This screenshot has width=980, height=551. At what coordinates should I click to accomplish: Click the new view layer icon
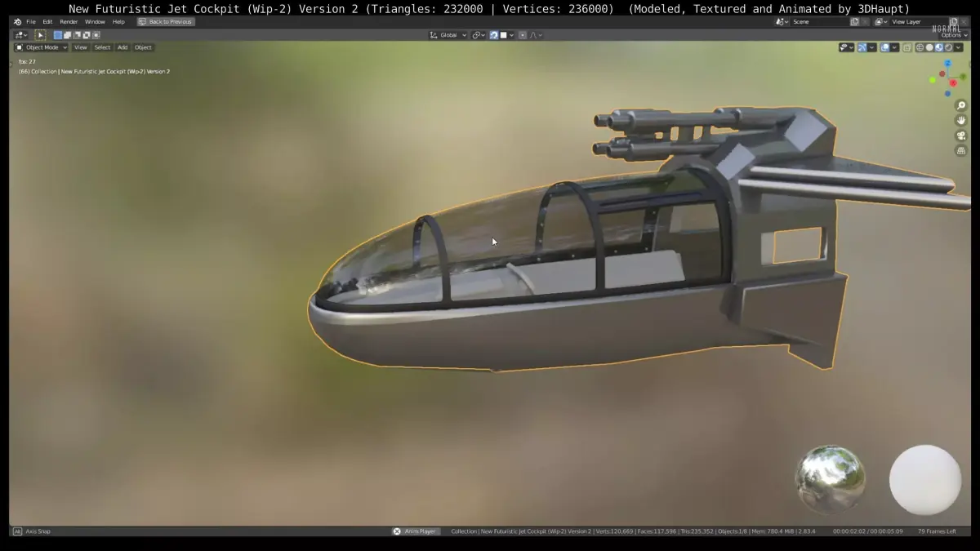click(954, 22)
